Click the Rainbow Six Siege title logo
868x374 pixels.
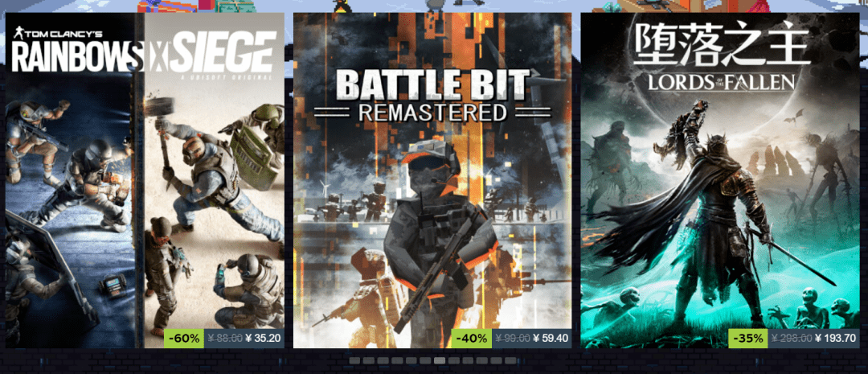[144, 51]
